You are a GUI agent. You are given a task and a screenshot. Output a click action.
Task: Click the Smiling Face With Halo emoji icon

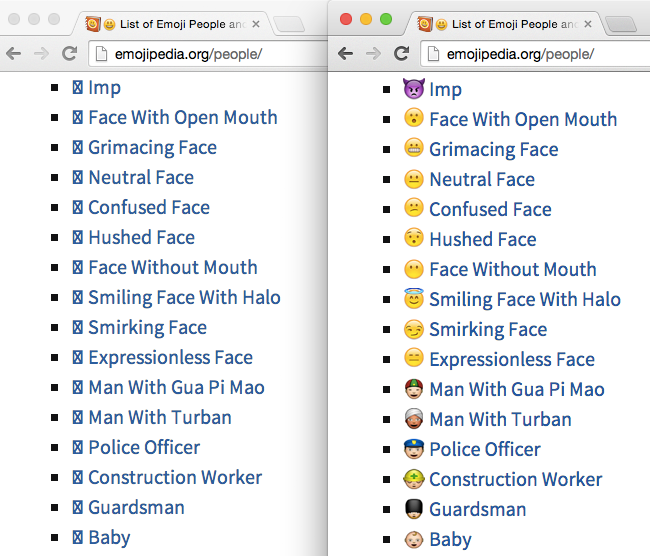pos(414,298)
